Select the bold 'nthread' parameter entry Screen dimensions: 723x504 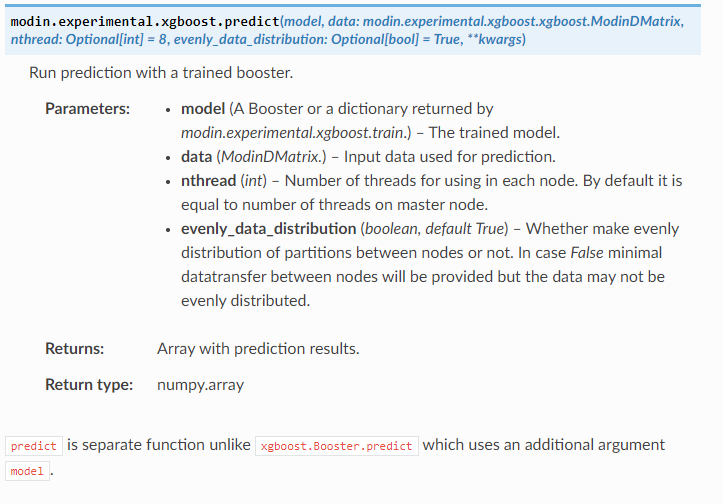(x=208, y=181)
